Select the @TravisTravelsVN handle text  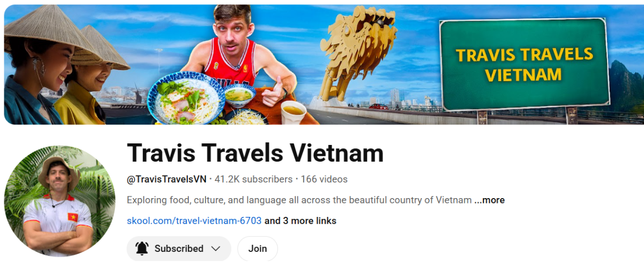tap(167, 179)
